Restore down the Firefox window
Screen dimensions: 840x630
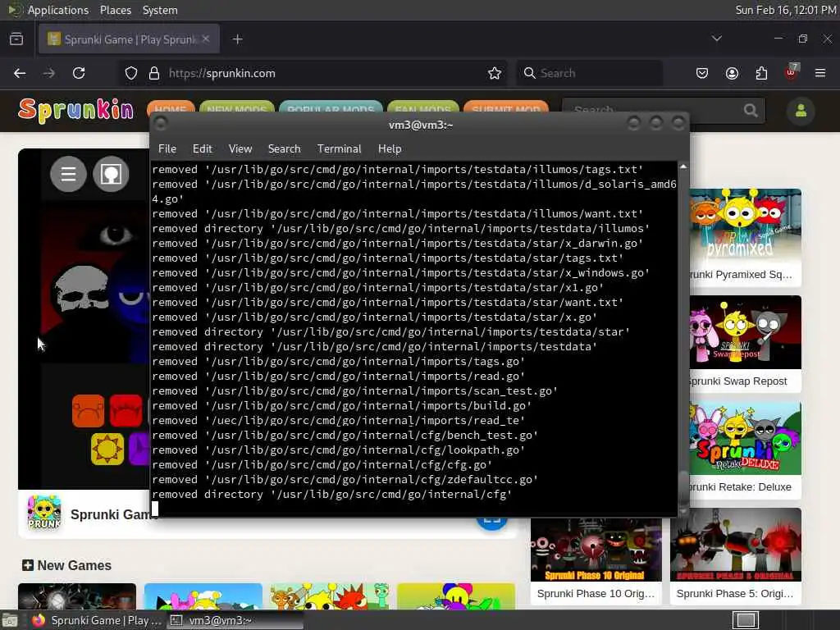point(802,39)
